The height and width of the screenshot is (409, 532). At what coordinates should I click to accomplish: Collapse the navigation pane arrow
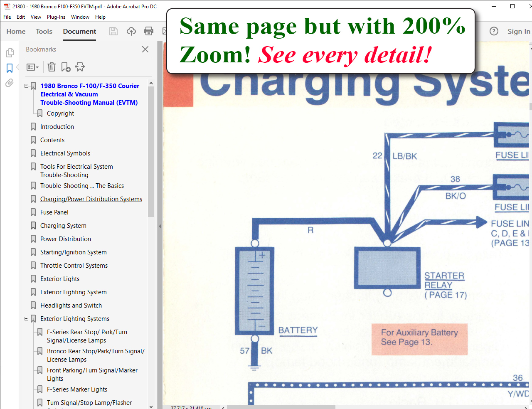pos(160,227)
